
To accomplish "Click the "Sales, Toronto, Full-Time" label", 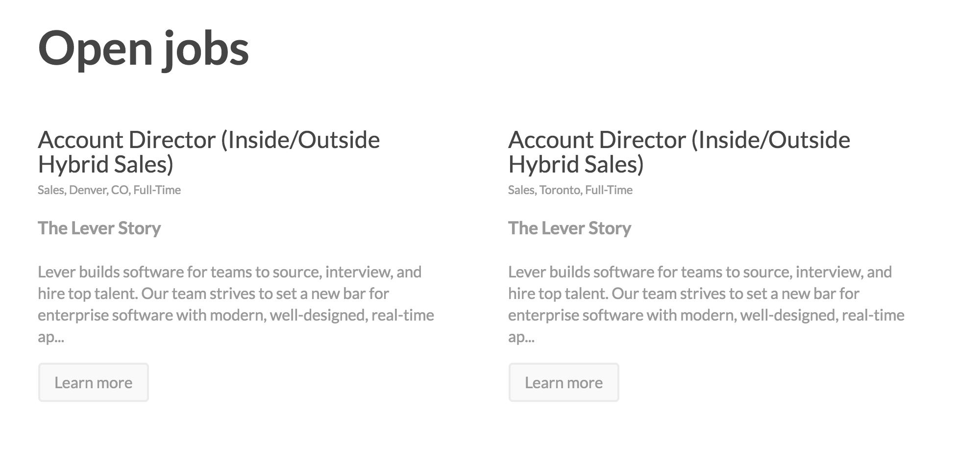I will tap(569, 190).
